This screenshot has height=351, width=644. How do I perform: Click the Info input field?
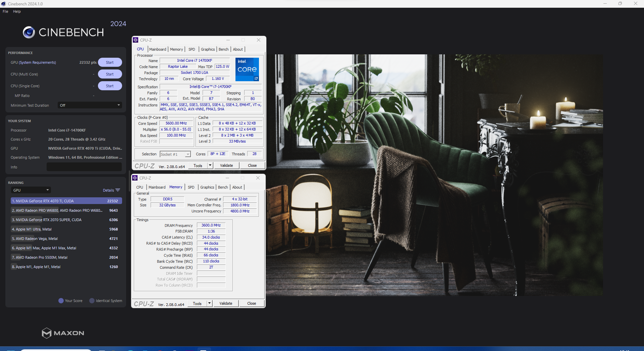click(84, 167)
